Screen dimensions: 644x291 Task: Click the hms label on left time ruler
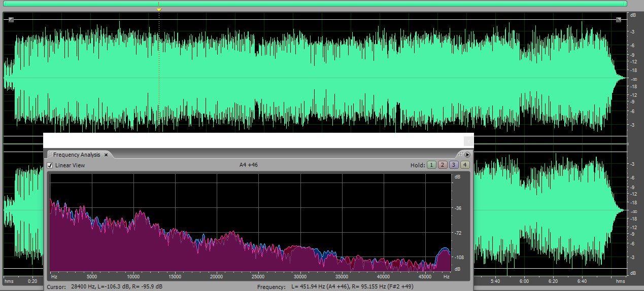click(9, 281)
